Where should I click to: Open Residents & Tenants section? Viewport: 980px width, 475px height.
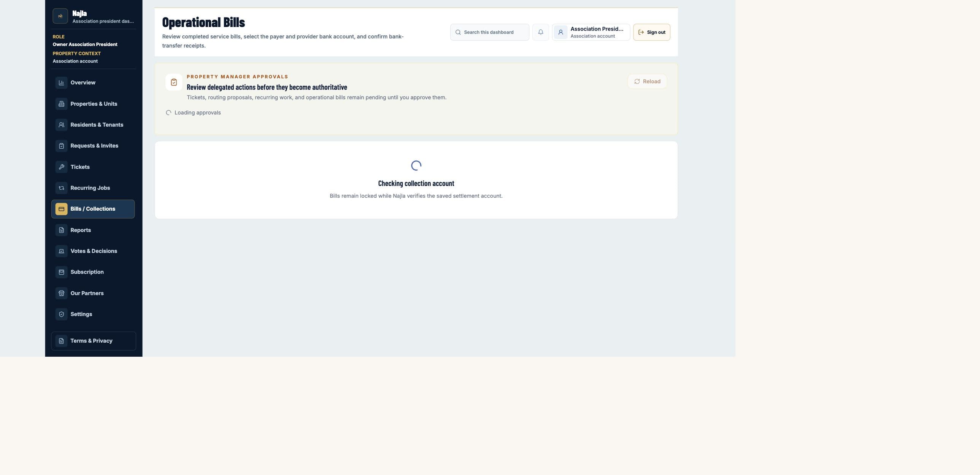(93, 125)
